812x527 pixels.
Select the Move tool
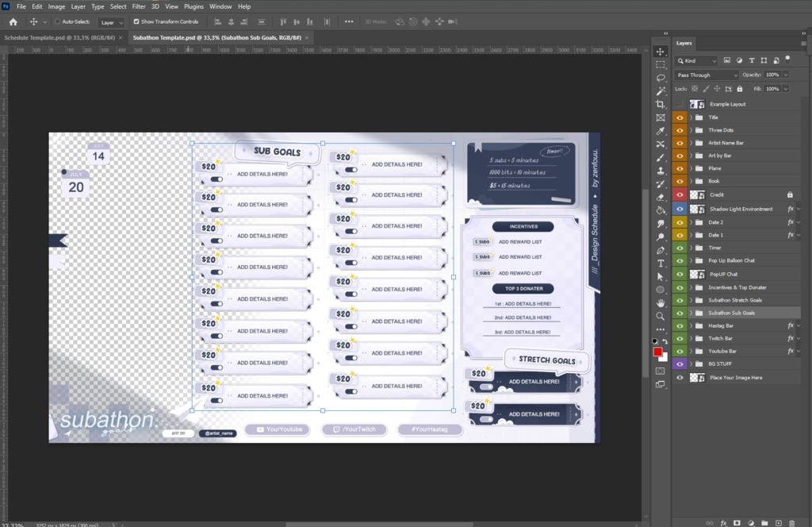[x=661, y=50]
